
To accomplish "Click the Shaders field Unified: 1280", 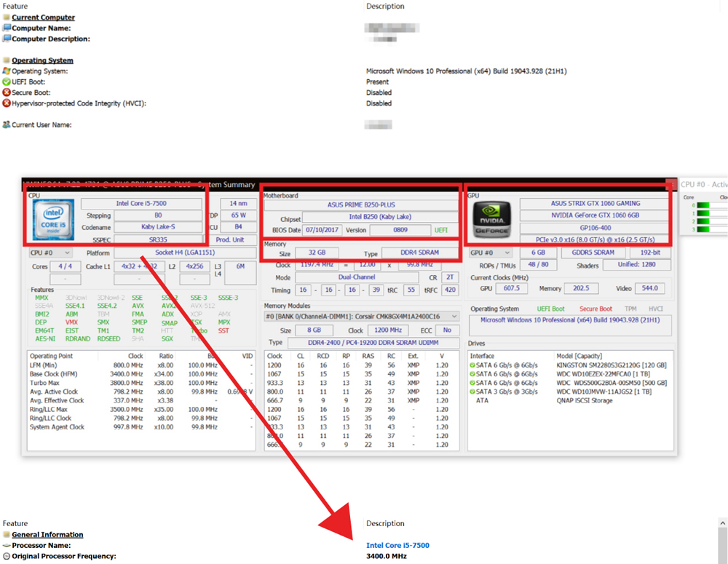I will 636,265.
